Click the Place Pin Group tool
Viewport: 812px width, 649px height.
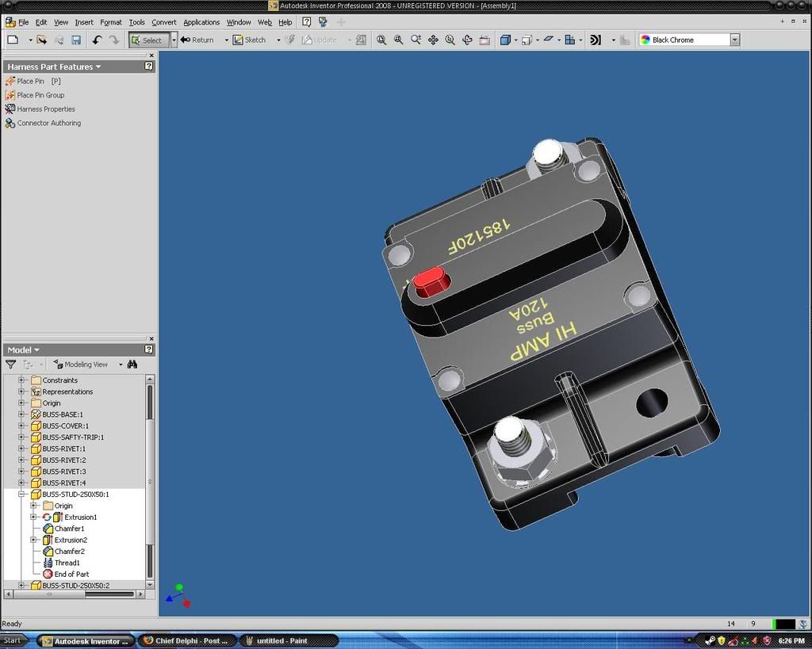tap(35, 95)
